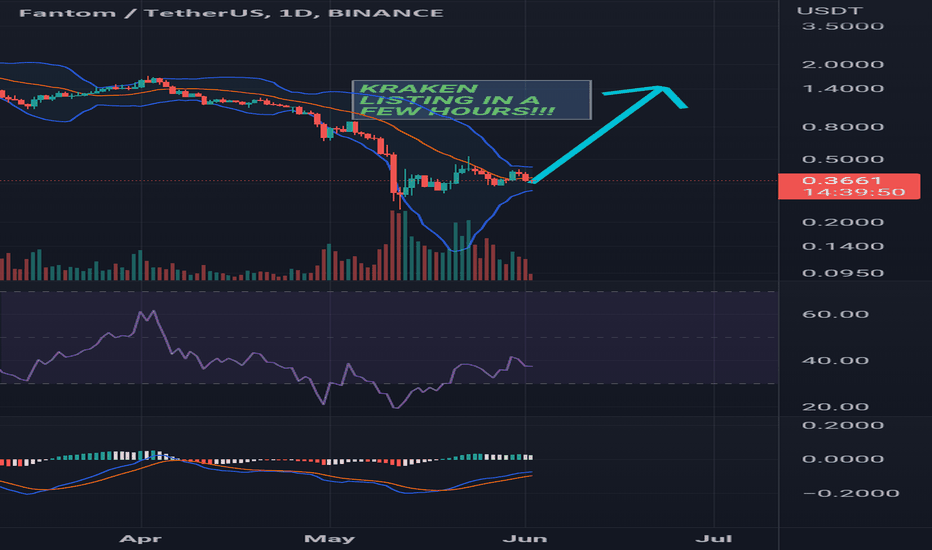The image size is (932, 550).
Task: Click the 0.0000 MACD scale label
Action: coord(843,459)
